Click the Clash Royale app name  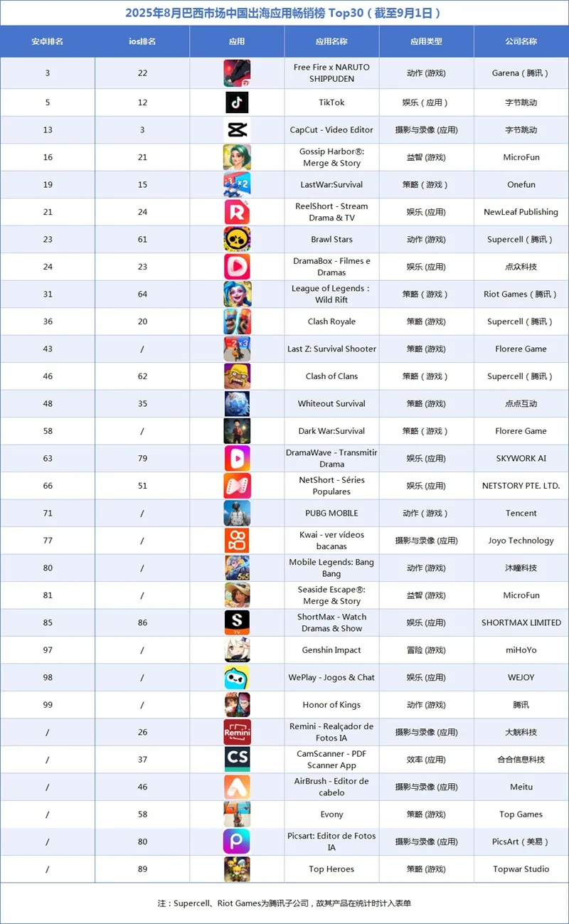click(x=331, y=322)
